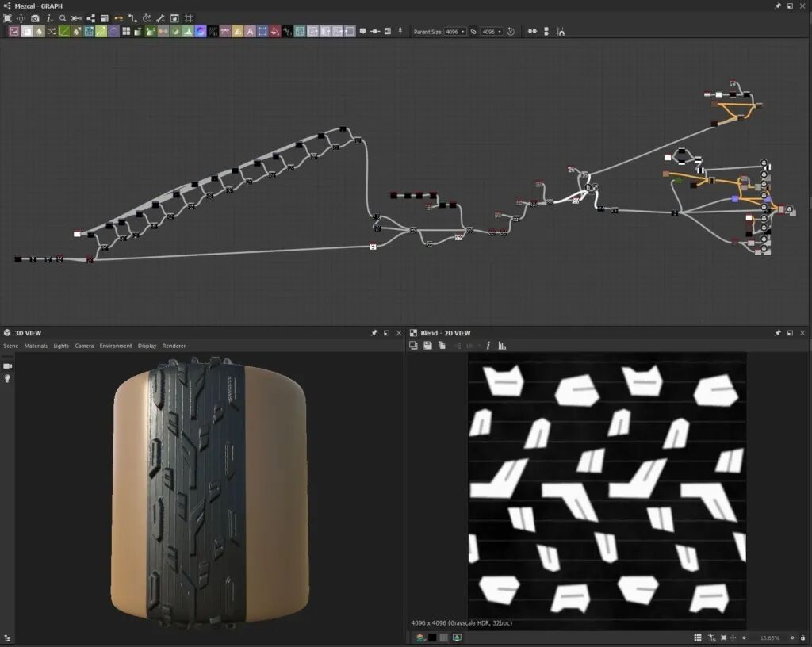812x647 pixels.
Task: Open the Parent Size height dropdown
Action: coord(492,32)
